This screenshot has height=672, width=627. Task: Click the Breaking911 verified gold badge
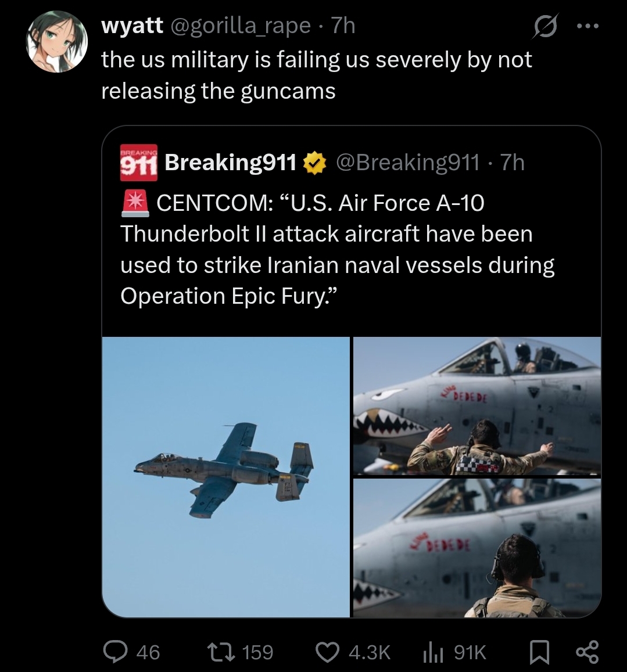tap(314, 163)
